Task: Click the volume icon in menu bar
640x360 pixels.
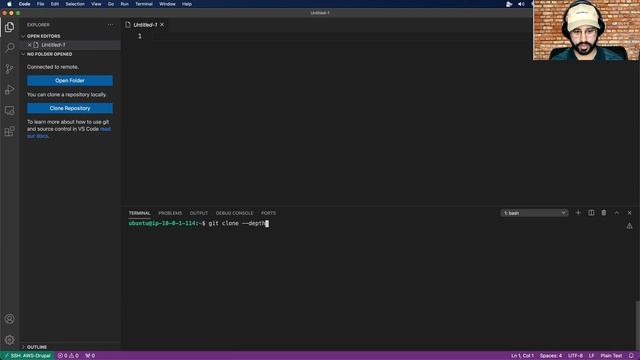Action: [x=521, y=4]
